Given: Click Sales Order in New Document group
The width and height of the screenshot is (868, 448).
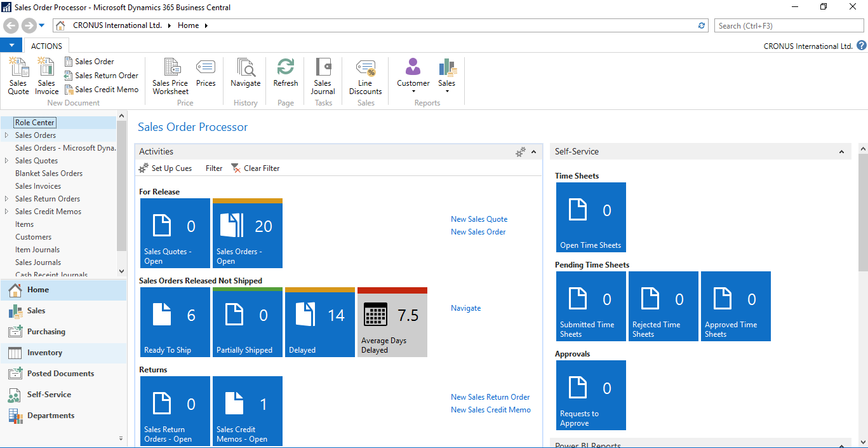Looking at the screenshot, I should pyautogui.click(x=90, y=62).
